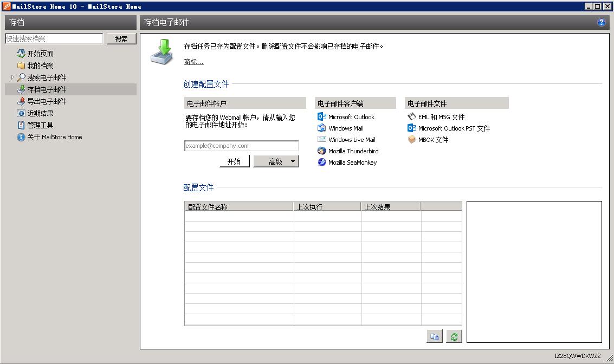This screenshot has height=364, width=614.
Task: Open 关于 MailStore Home in sidebar
Action: pos(54,137)
